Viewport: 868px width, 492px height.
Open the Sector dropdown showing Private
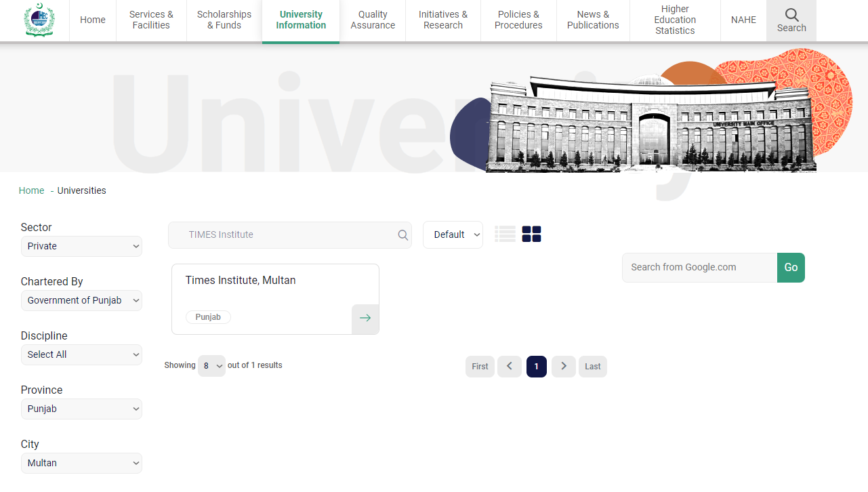81,246
